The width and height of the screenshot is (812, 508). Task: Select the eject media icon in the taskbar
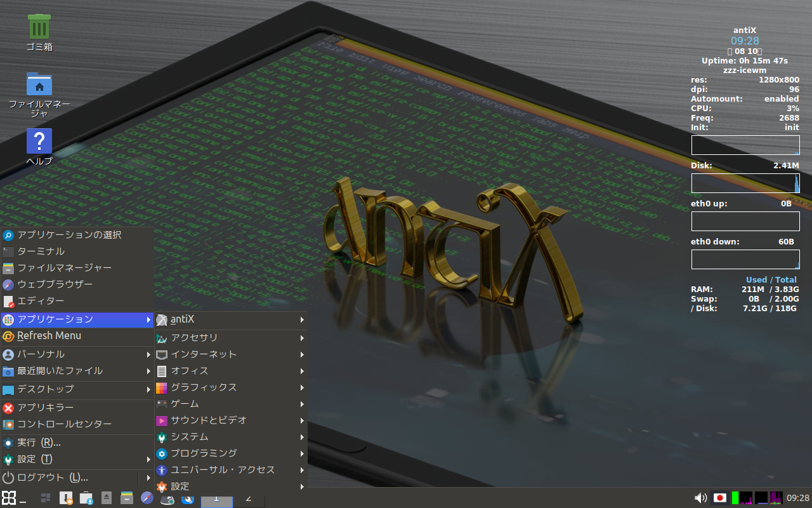pyautogui.click(x=106, y=498)
